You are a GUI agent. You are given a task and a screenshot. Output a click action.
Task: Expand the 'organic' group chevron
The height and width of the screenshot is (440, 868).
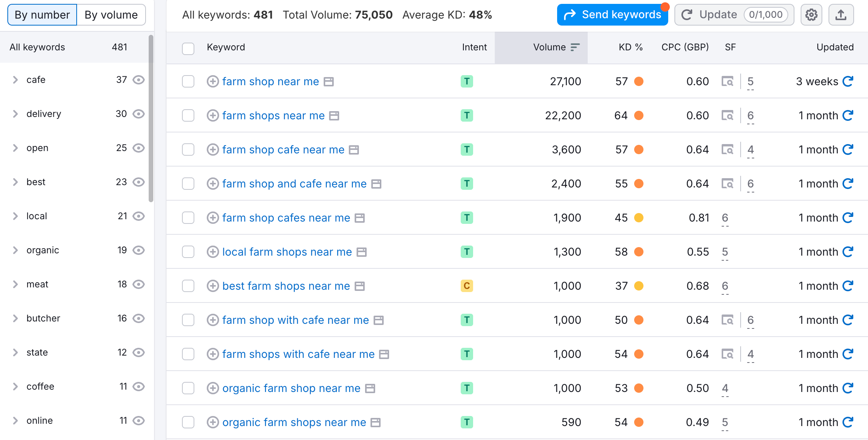pos(15,250)
